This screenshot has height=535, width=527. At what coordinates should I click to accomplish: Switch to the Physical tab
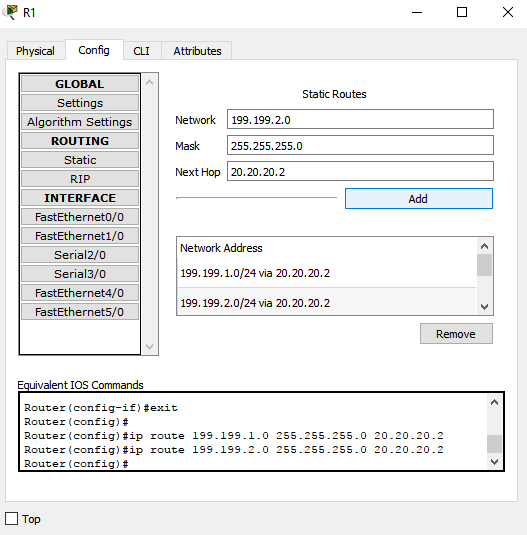tap(35, 51)
